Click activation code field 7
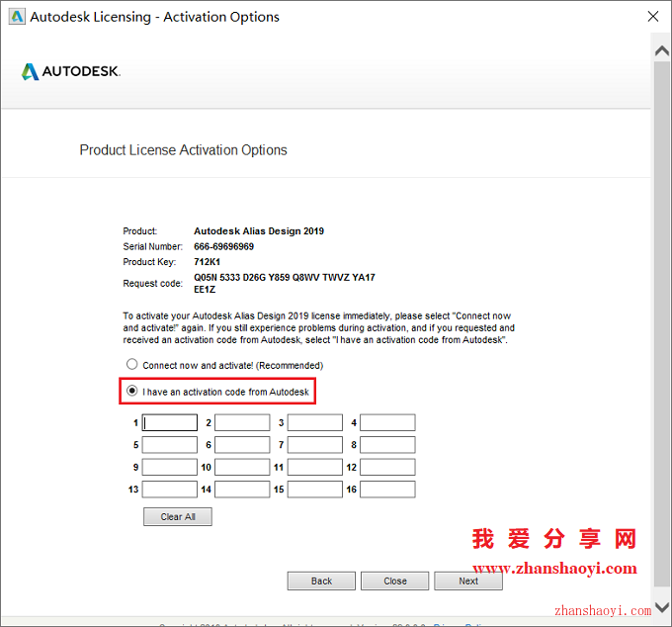The height and width of the screenshot is (627, 672). click(x=315, y=445)
